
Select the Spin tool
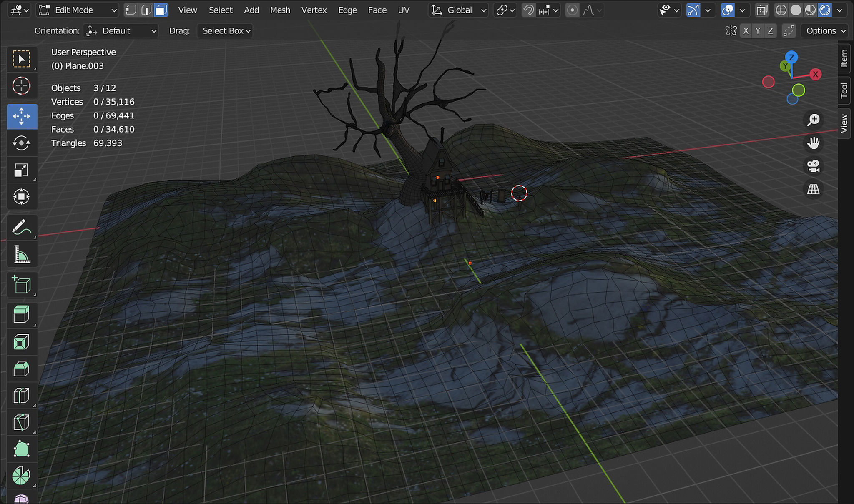click(x=21, y=476)
